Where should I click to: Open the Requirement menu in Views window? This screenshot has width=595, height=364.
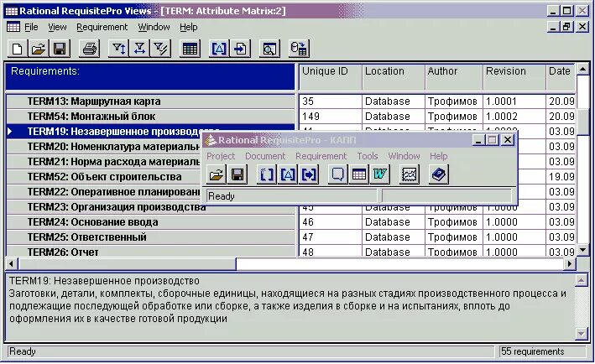click(x=102, y=28)
